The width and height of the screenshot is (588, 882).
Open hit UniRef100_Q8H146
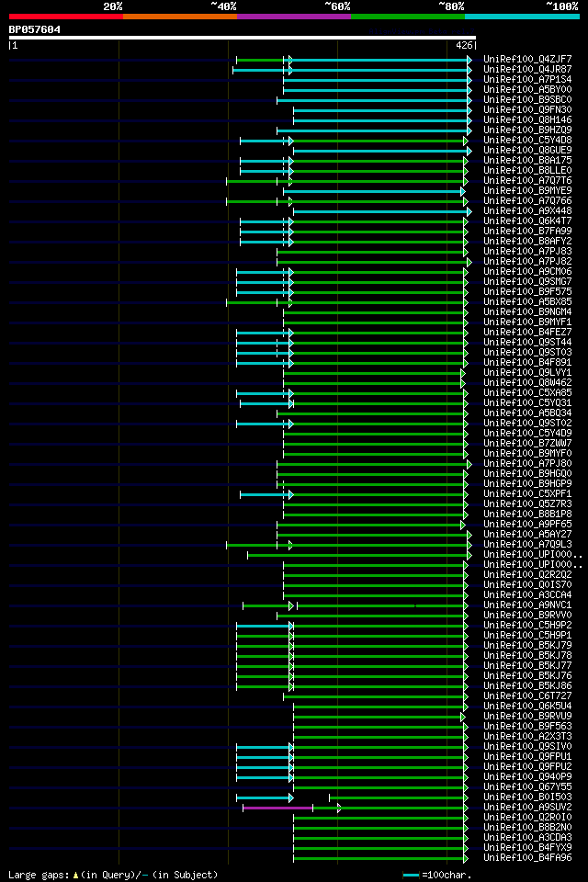click(527, 119)
